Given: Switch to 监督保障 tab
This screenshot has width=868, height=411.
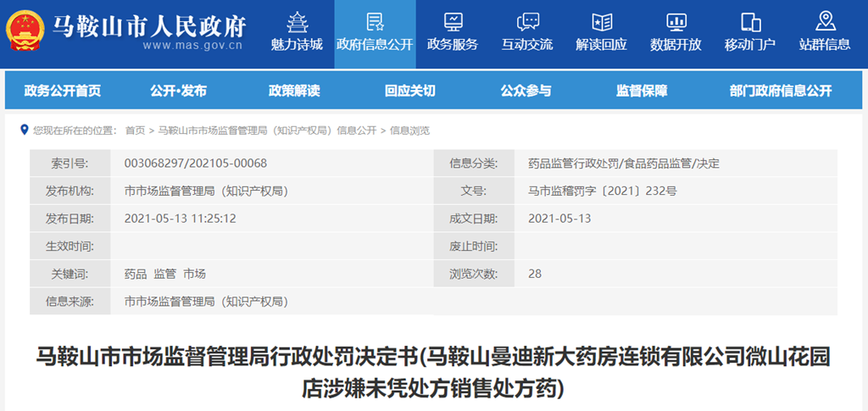Looking at the screenshot, I should click(643, 92).
